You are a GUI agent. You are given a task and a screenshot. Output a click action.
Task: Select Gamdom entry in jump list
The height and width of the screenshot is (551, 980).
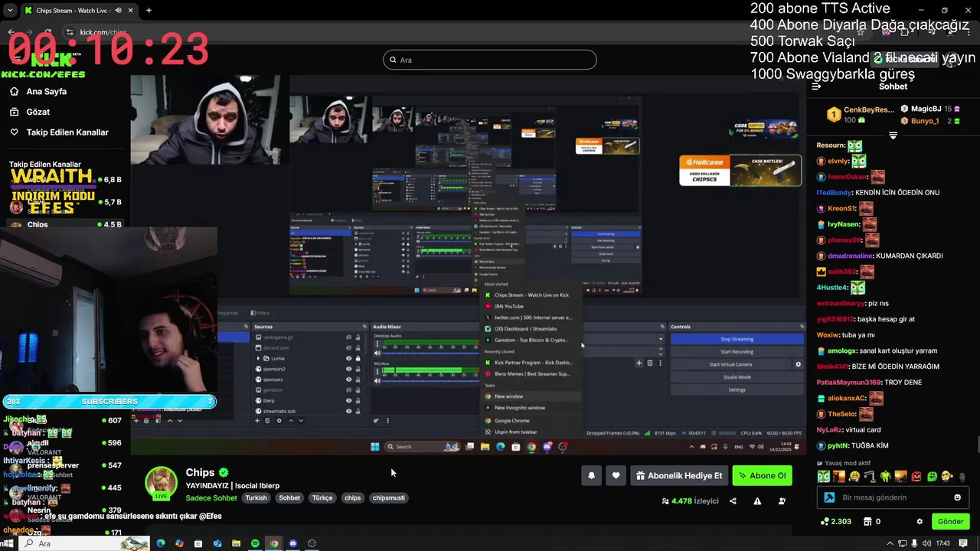pos(531,340)
